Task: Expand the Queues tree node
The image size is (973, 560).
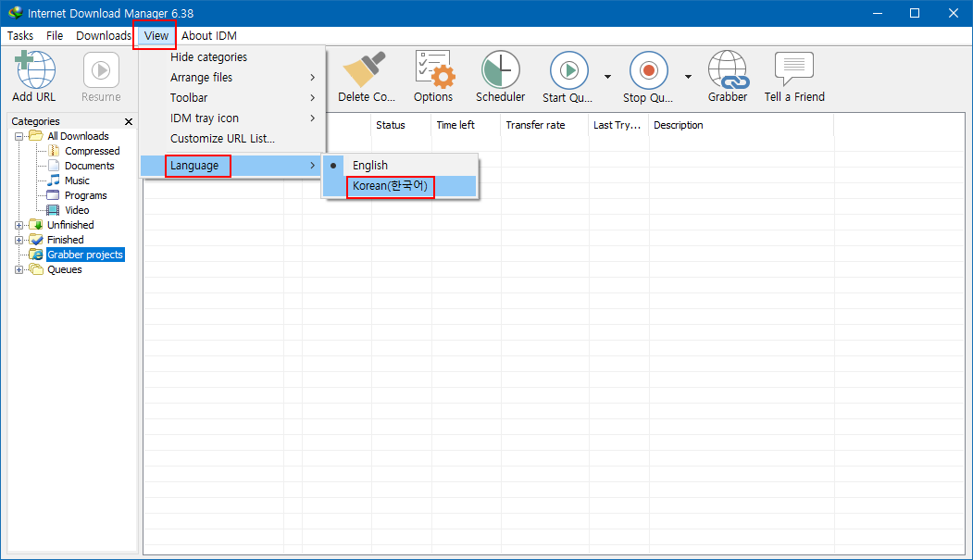Action: pyautogui.click(x=19, y=269)
